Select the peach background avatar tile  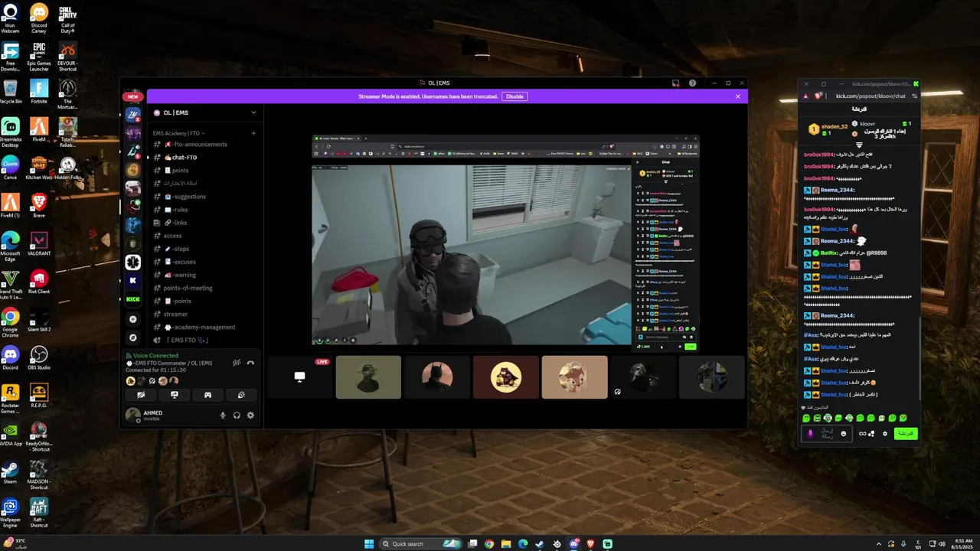pos(574,377)
